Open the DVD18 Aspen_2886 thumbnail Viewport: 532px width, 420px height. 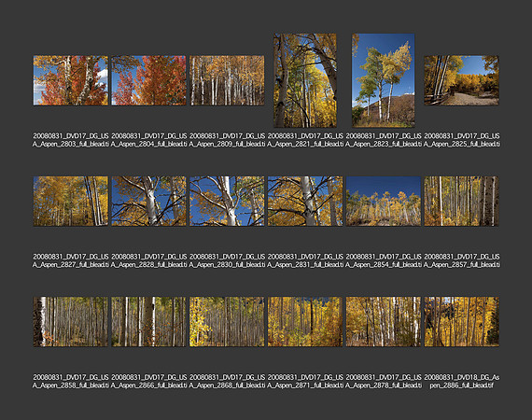click(461, 322)
